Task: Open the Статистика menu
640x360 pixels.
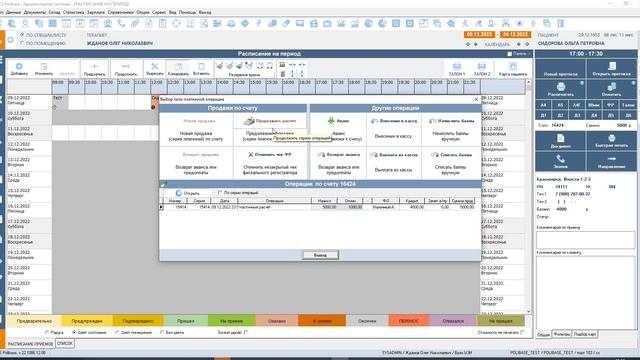Action: (x=73, y=12)
